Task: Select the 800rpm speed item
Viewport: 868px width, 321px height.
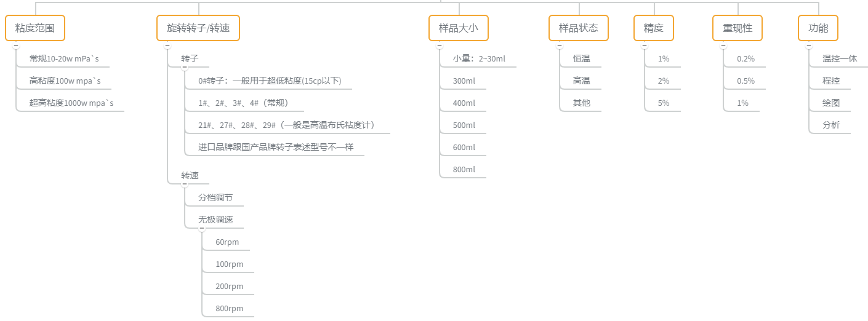Action: point(229,309)
